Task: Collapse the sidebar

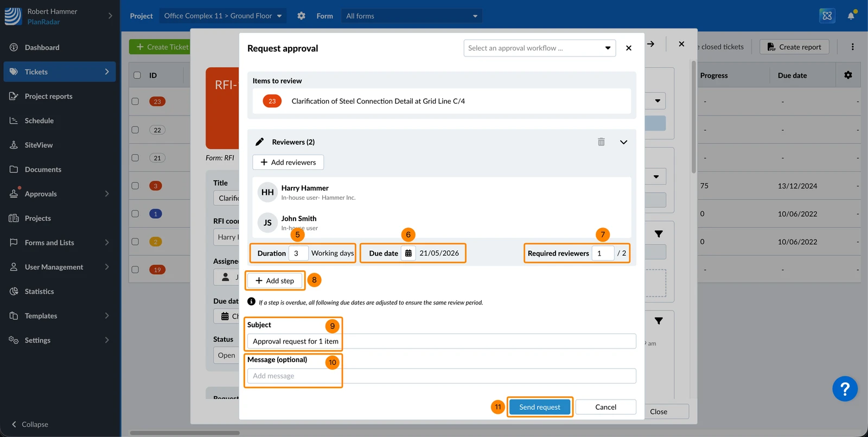Action: (x=30, y=425)
